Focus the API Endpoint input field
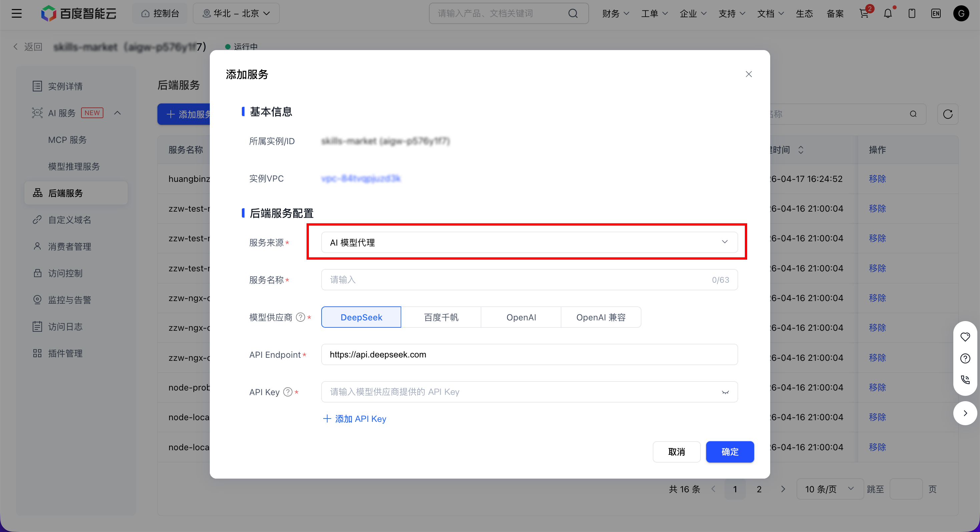The width and height of the screenshot is (980, 532). (529, 355)
